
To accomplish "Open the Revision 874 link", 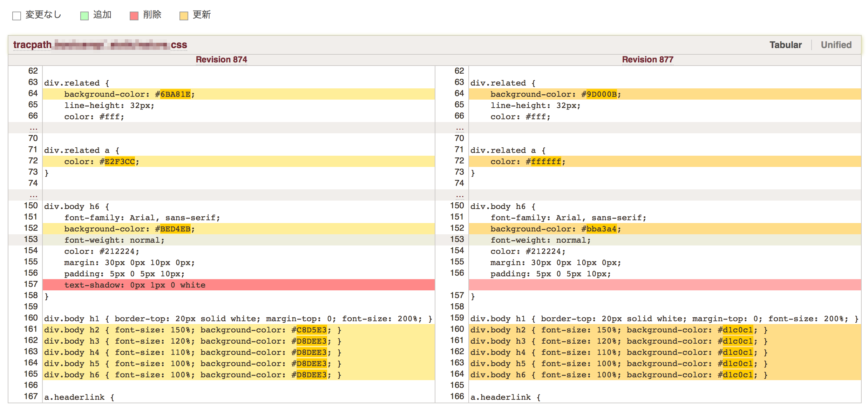I will click(x=221, y=60).
